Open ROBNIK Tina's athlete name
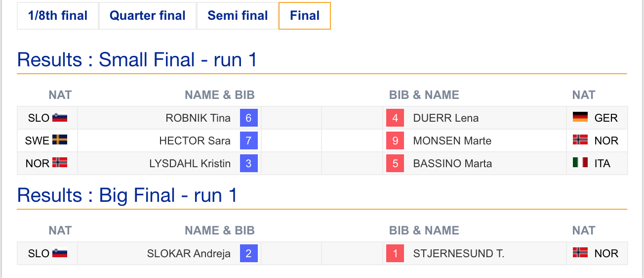 [198, 118]
